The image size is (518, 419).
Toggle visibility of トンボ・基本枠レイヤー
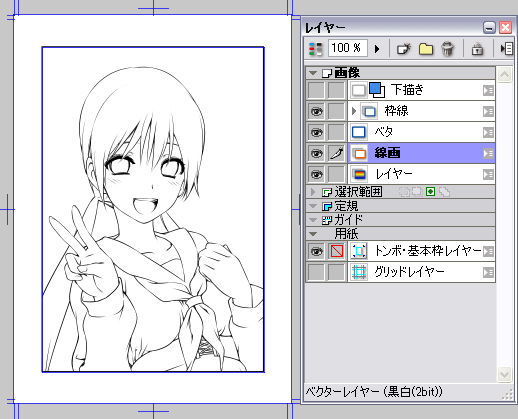pyautogui.click(x=316, y=251)
